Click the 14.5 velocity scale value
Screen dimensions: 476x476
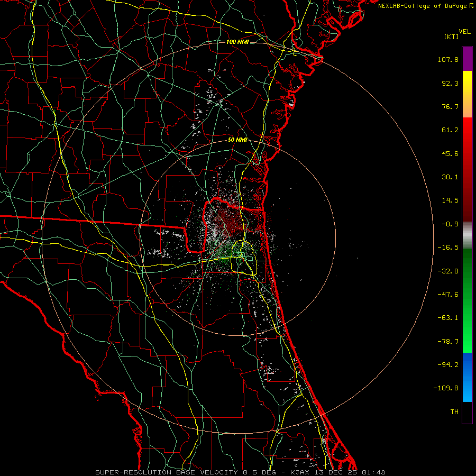coord(450,200)
